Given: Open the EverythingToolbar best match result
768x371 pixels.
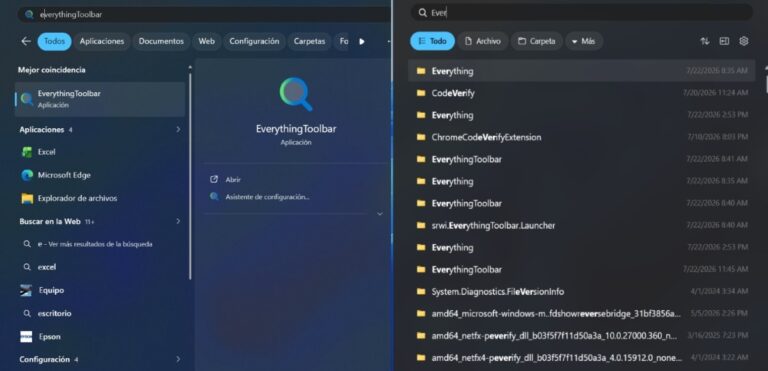Looking at the screenshot, I should pyautogui.click(x=100, y=99).
